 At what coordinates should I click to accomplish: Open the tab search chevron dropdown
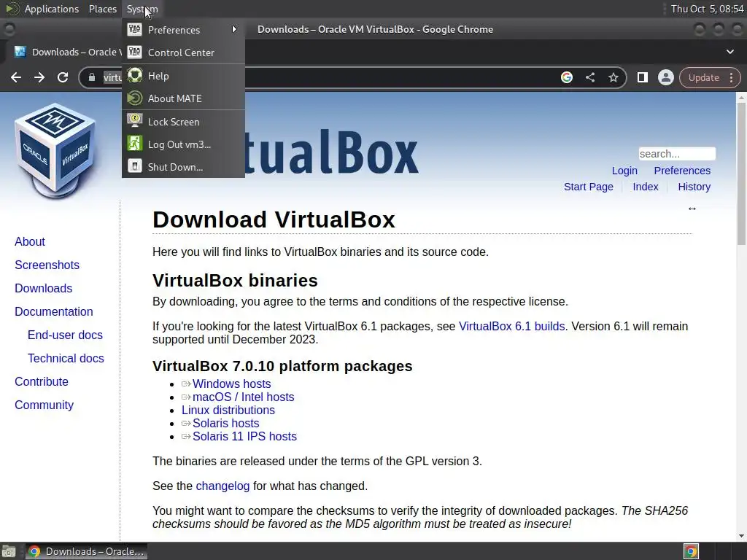pos(729,52)
